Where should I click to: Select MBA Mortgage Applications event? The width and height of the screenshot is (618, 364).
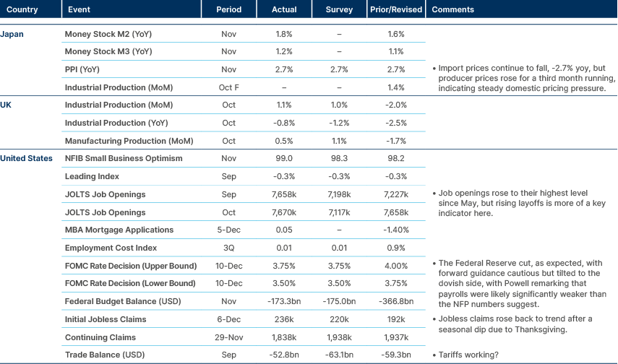pos(119,230)
